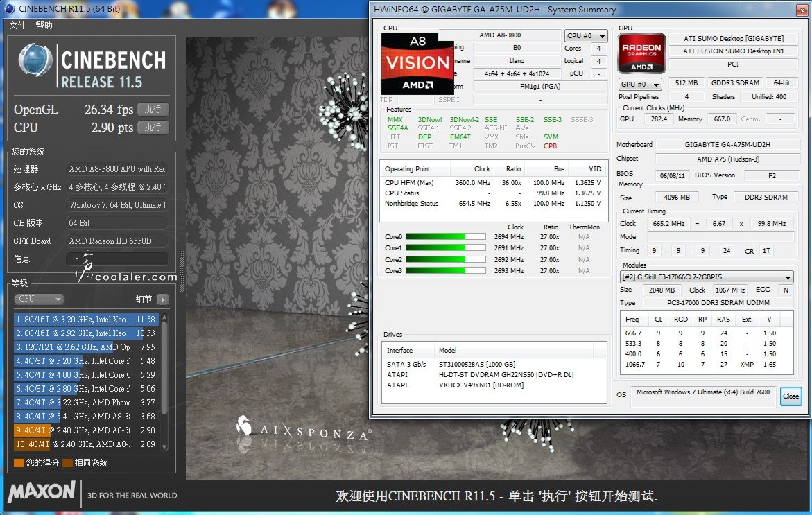Image resolution: width=812 pixels, height=515 pixels.
Task: Click the Core1 usage bar
Action: tap(445, 248)
